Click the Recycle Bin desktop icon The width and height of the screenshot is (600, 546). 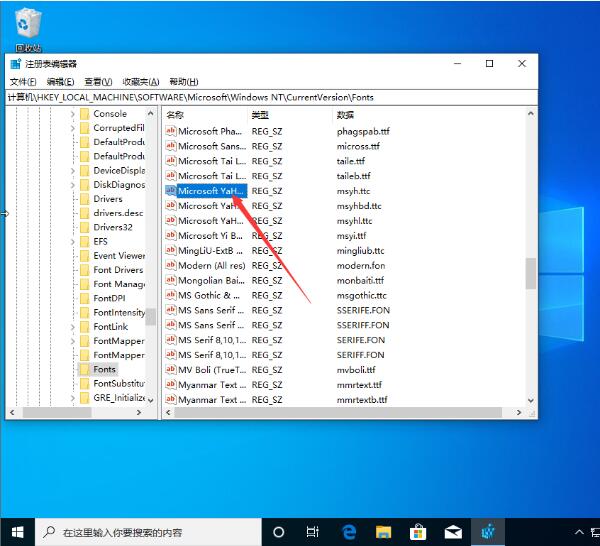[28, 25]
